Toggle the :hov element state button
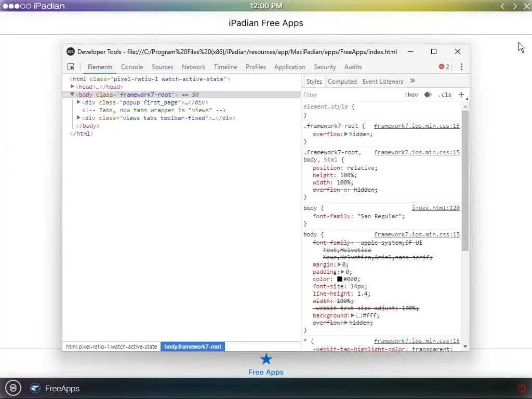This screenshot has width=532, height=399. 411,95
